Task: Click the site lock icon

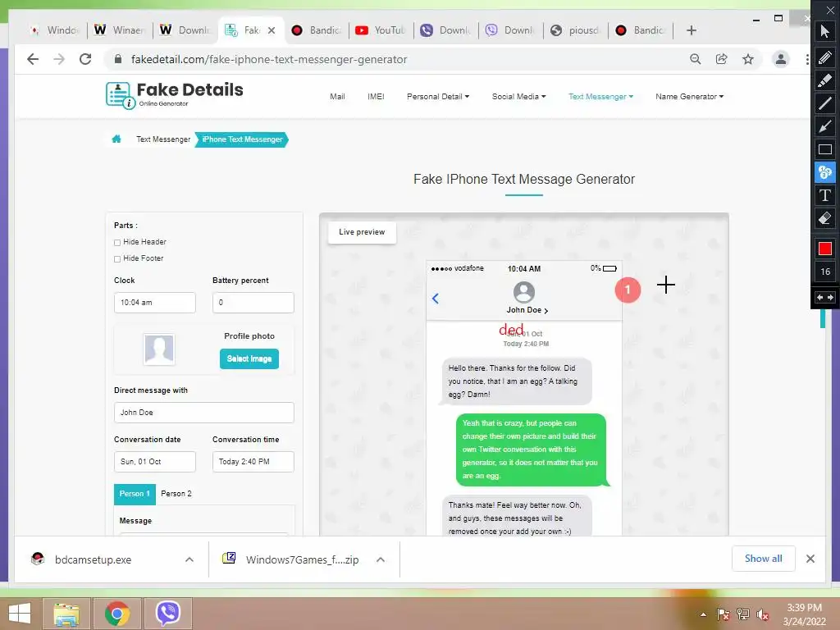Action: tap(118, 59)
